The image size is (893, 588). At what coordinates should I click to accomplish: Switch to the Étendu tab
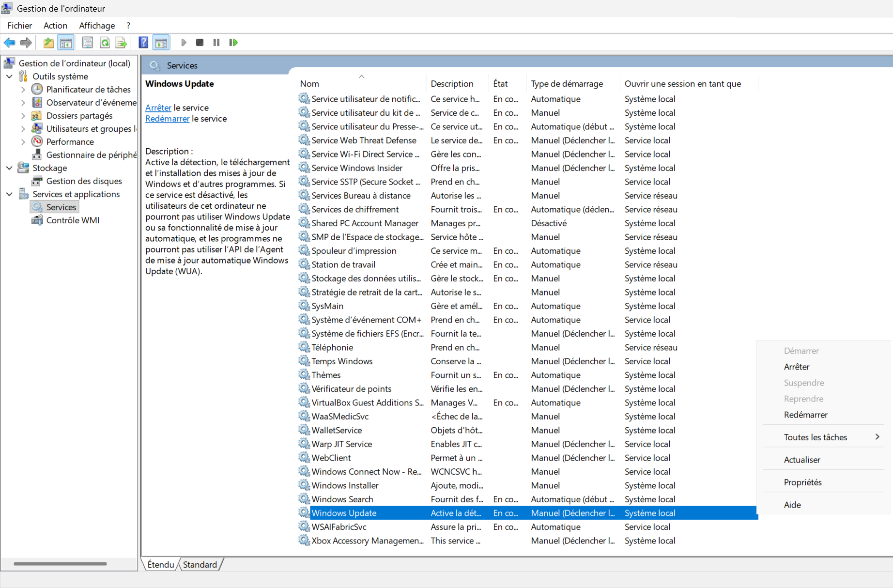click(x=160, y=564)
